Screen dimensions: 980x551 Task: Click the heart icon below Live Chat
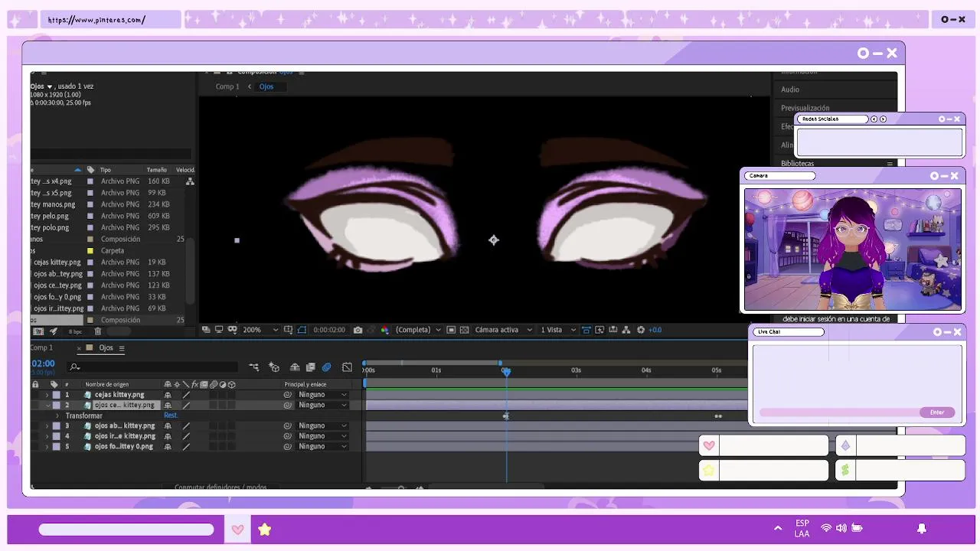pos(709,446)
